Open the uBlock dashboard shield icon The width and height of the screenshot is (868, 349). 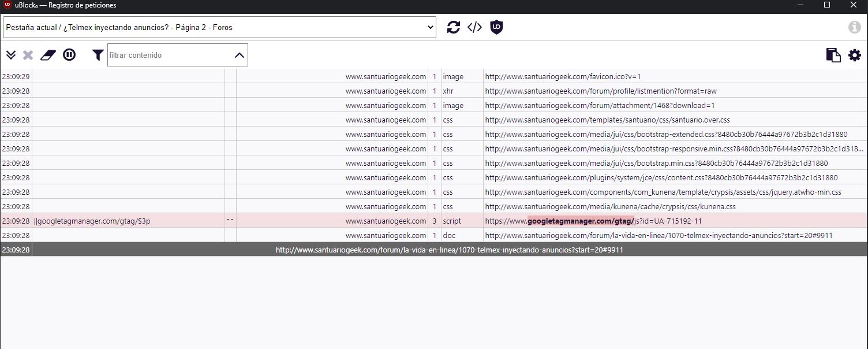pos(496,27)
